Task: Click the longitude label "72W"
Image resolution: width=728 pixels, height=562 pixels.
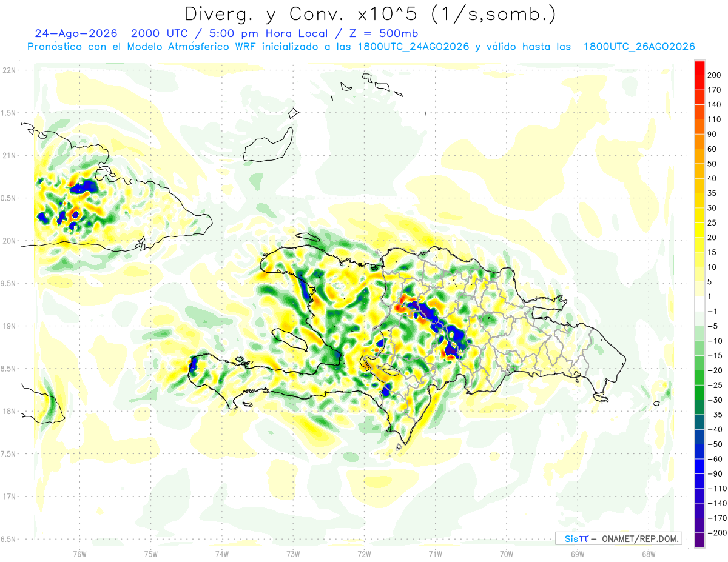Action: (x=364, y=554)
